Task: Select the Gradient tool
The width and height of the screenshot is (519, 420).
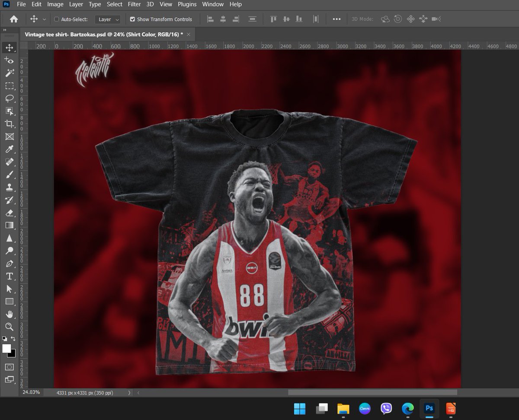Action: point(9,225)
